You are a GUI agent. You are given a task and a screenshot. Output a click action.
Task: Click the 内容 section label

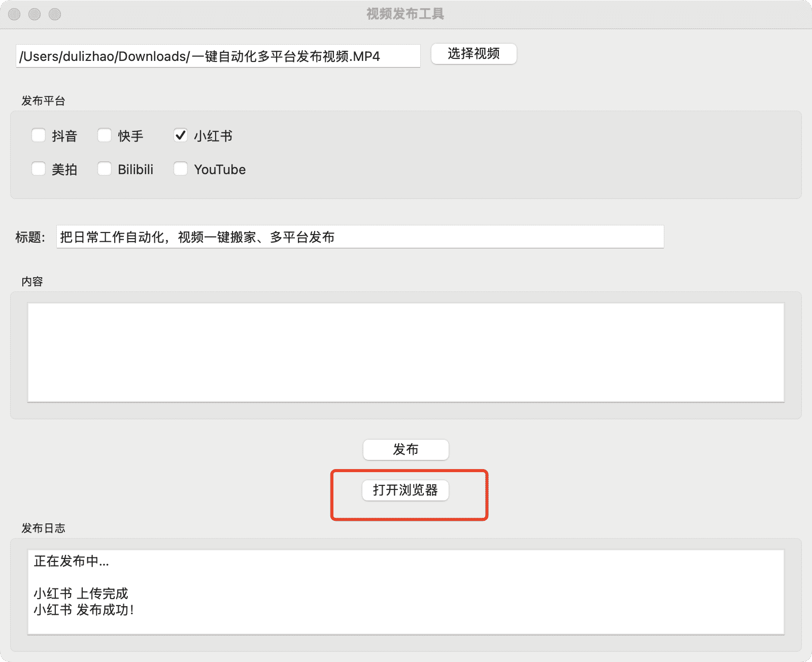tap(32, 282)
